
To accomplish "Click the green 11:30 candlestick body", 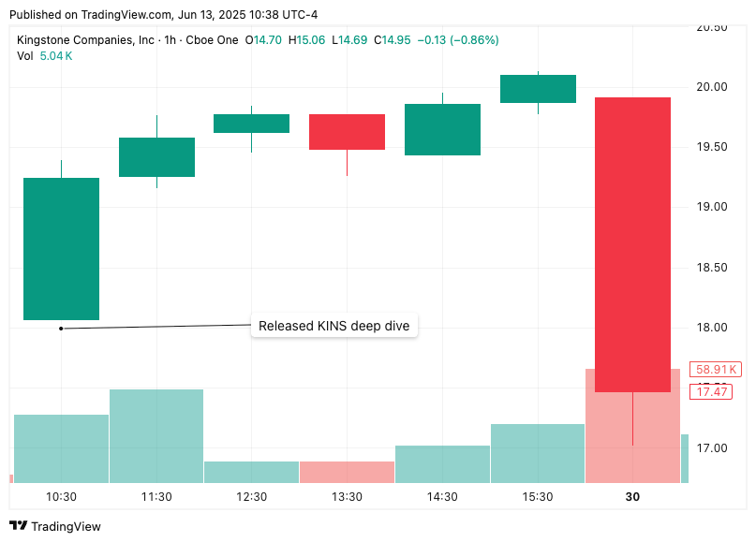I will pyautogui.click(x=156, y=157).
